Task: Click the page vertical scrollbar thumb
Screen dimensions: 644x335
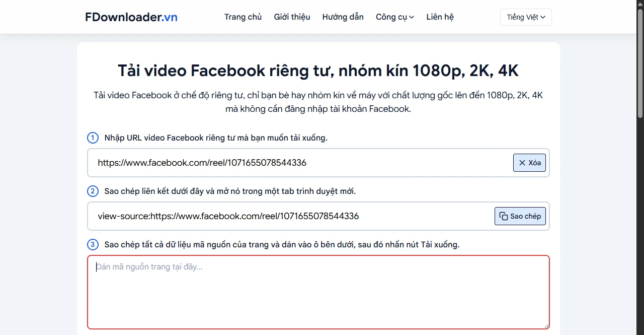Action: point(640,63)
